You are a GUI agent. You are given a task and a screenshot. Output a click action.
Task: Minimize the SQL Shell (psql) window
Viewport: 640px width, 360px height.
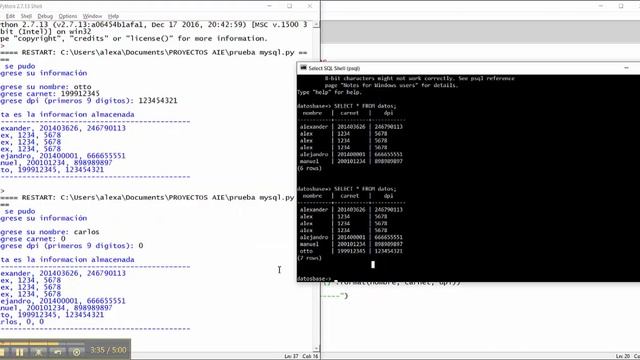tap(627, 68)
